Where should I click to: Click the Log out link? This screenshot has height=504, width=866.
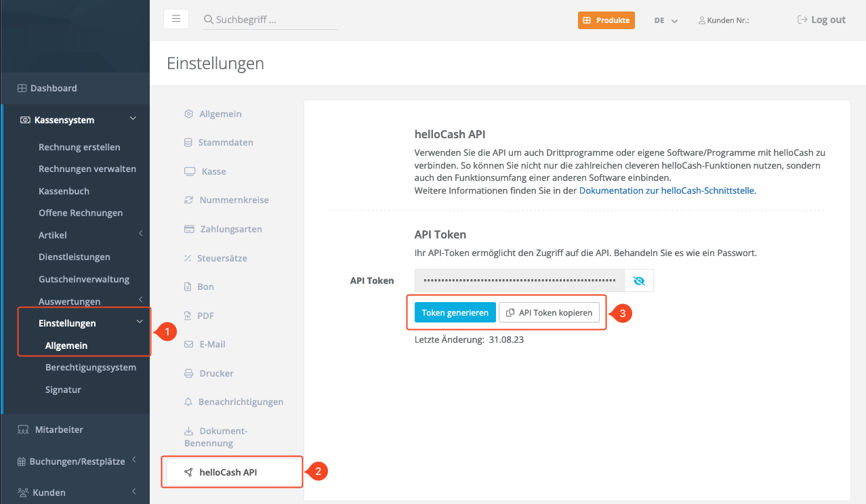821,20
